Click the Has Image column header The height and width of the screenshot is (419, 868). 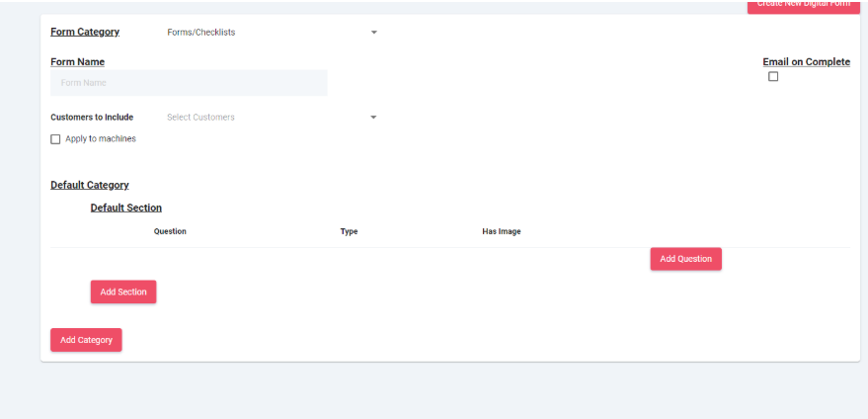coord(501,232)
